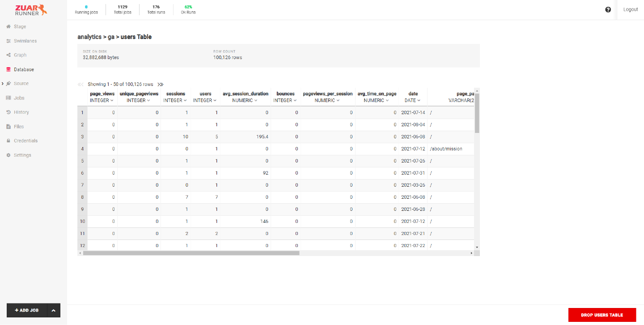The height and width of the screenshot is (325, 644).
Task: Click the Files document icon
Action: tap(8, 127)
